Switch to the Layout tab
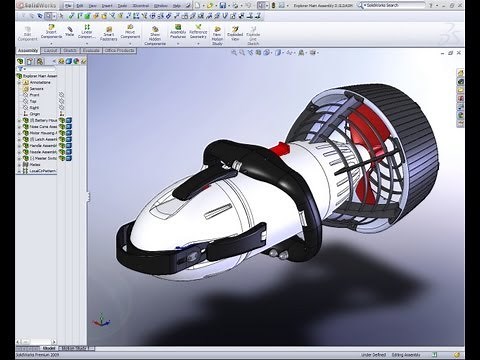Screen dimensions: 480x360 click(x=51, y=51)
